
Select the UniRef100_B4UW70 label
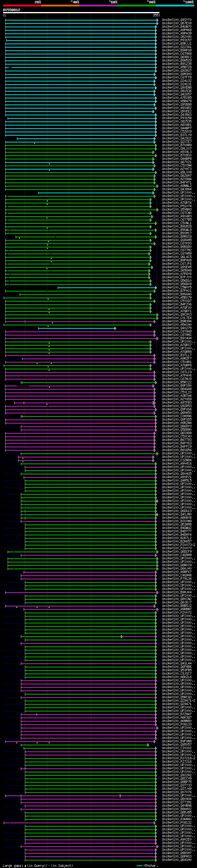[x=176, y=26]
